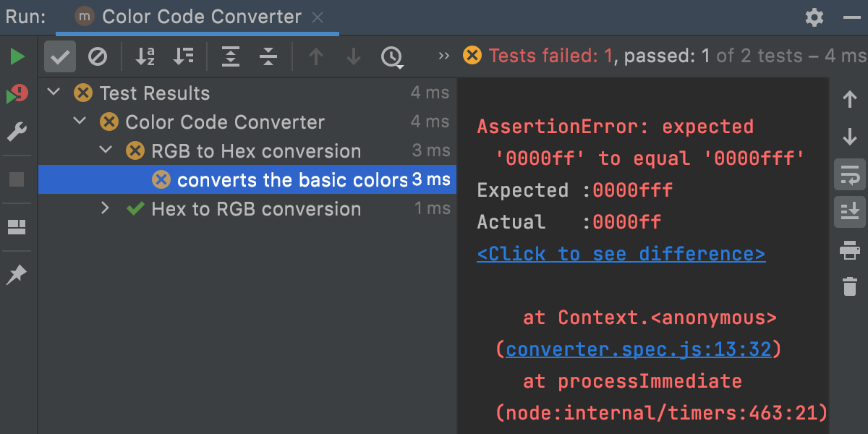This screenshot has height=434, width=868.
Task: Rerun all tests with the green play icon
Action: 17,56
